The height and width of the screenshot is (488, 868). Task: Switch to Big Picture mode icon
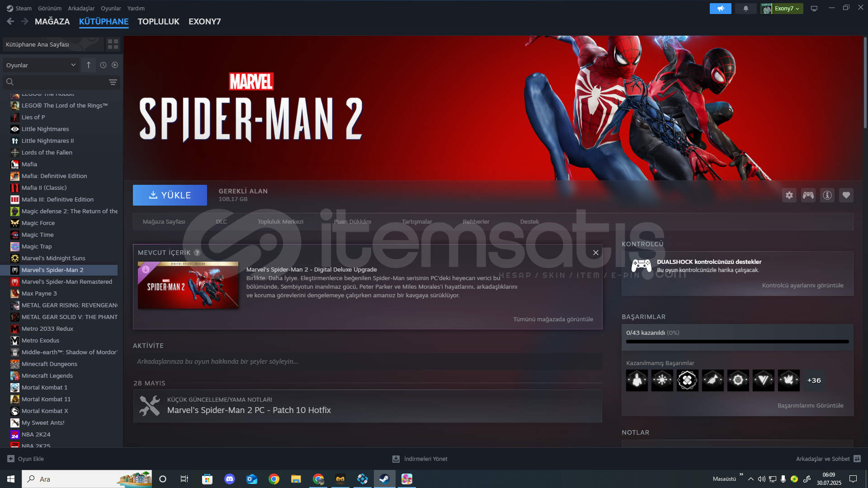[814, 9]
